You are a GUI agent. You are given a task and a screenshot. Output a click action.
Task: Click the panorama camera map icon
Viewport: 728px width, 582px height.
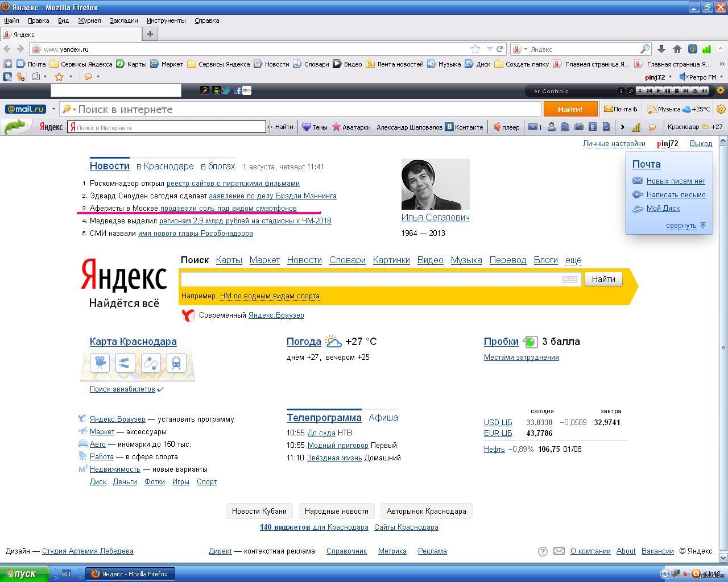(x=100, y=363)
